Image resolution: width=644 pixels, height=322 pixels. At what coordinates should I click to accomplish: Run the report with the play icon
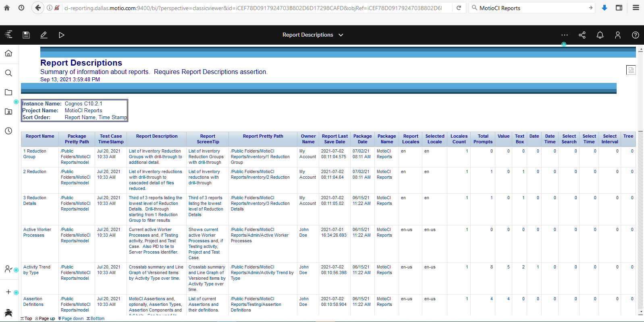tap(62, 35)
